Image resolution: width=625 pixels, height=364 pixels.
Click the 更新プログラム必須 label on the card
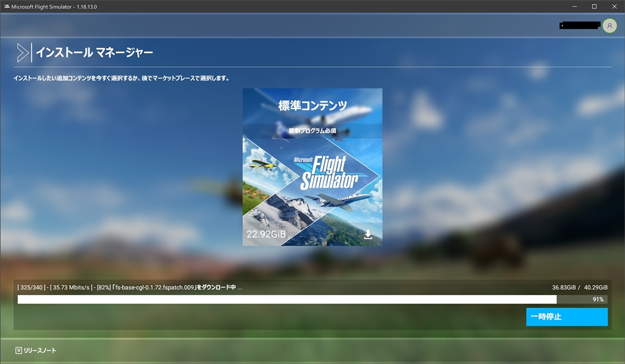click(x=312, y=130)
